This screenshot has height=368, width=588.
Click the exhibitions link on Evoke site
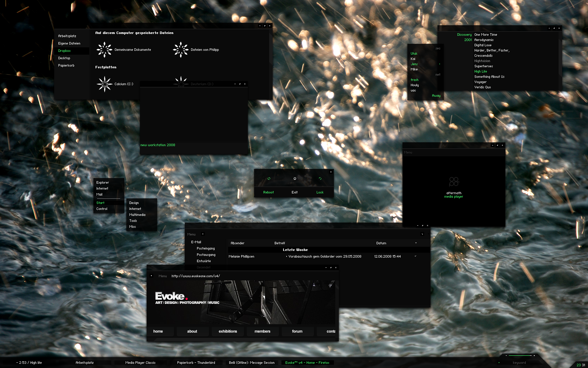tap(228, 332)
